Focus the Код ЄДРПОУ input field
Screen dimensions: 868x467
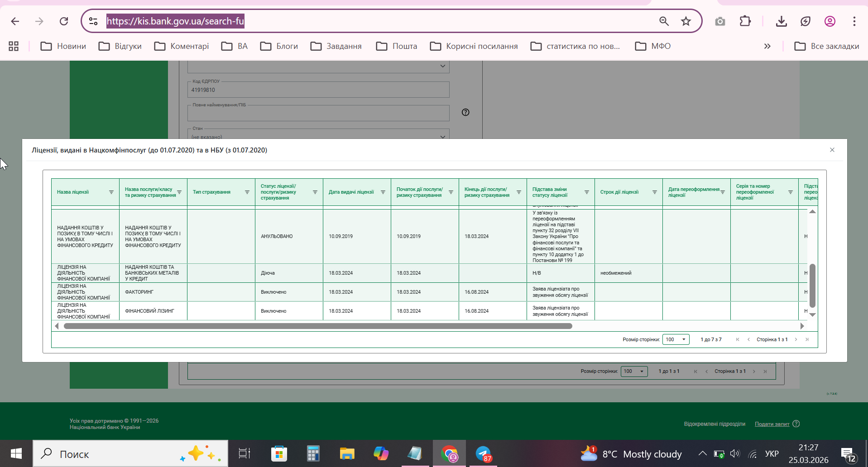point(318,90)
